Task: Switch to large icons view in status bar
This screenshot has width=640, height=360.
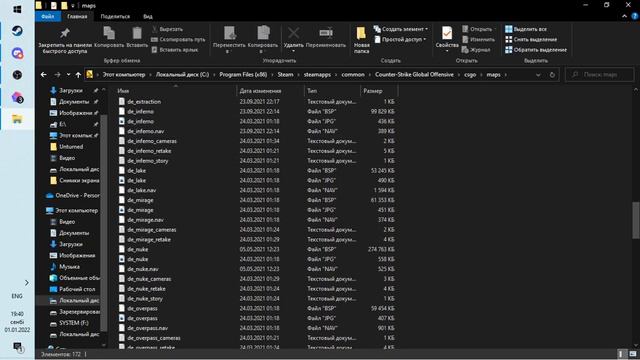Action: pyautogui.click(x=633, y=354)
